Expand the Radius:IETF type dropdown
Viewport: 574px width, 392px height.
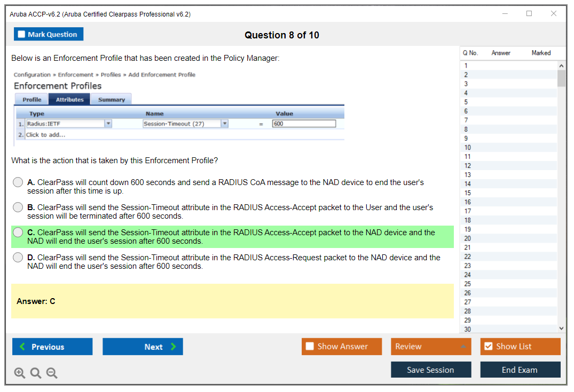pos(108,124)
